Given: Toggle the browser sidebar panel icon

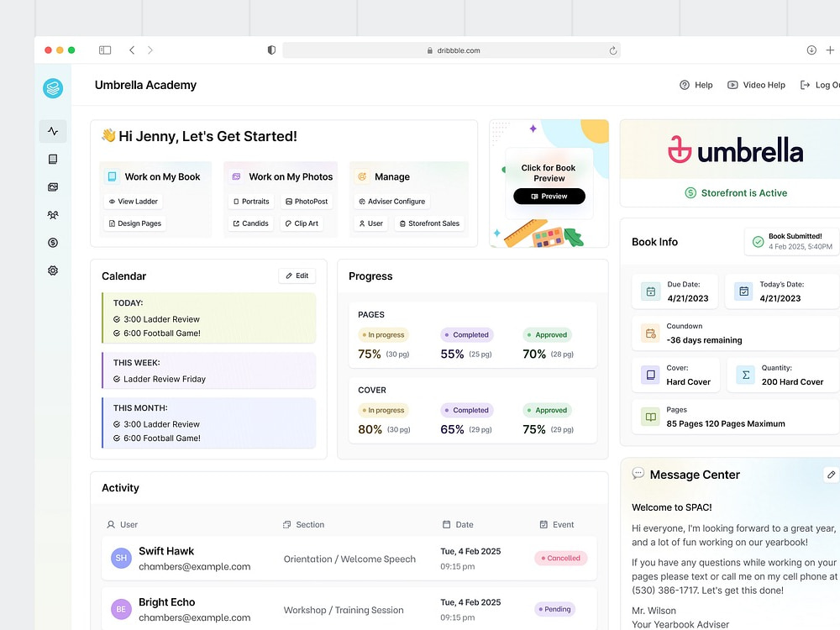Looking at the screenshot, I should click(105, 50).
